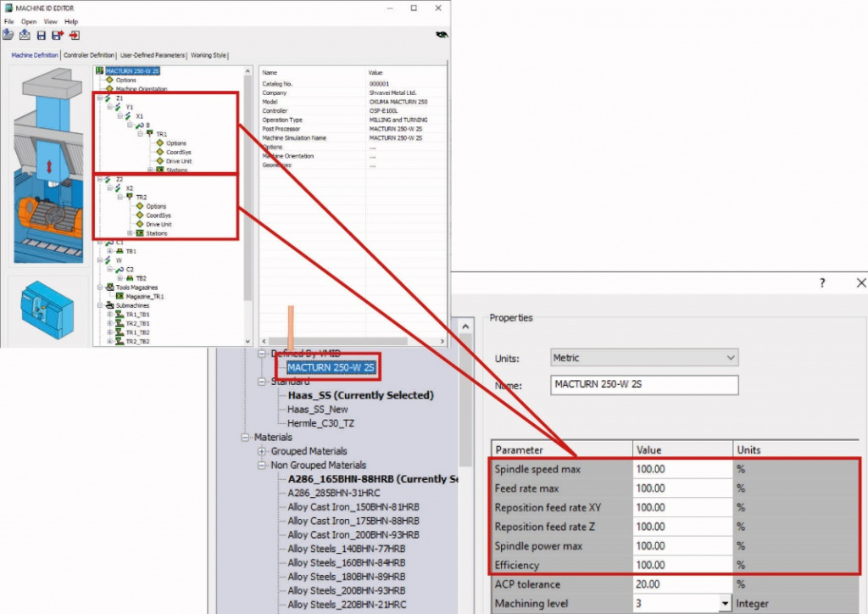This screenshot has height=614, width=868.
Task: Click the W axis icon in tree
Action: pyautogui.click(x=108, y=260)
